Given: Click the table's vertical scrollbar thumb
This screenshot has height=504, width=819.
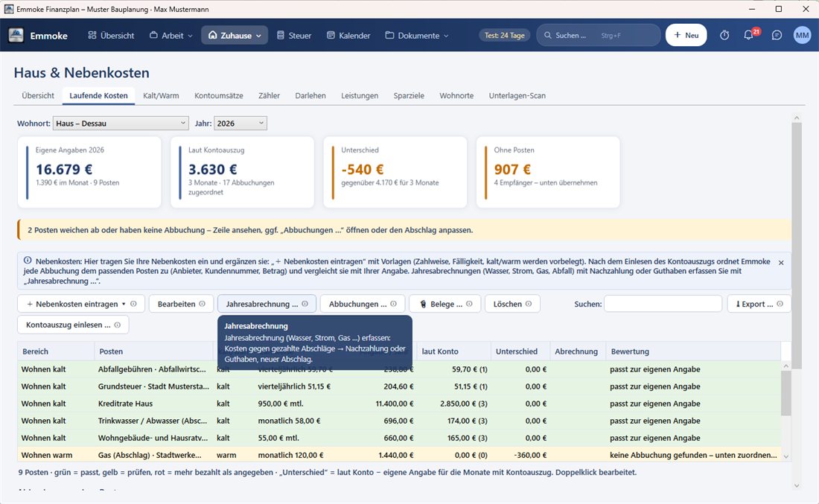Looking at the screenshot, I should [x=785, y=393].
